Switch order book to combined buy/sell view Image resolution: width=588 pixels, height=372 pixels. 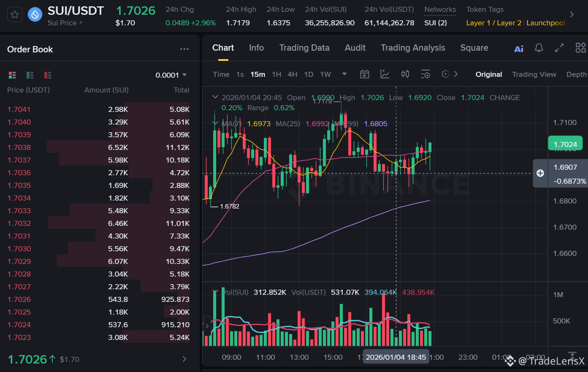[12, 75]
